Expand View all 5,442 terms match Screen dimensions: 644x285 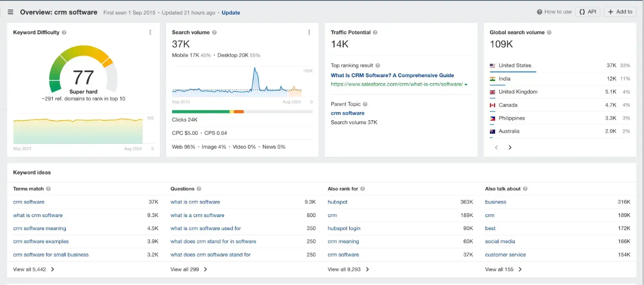click(x=34, y=269)
